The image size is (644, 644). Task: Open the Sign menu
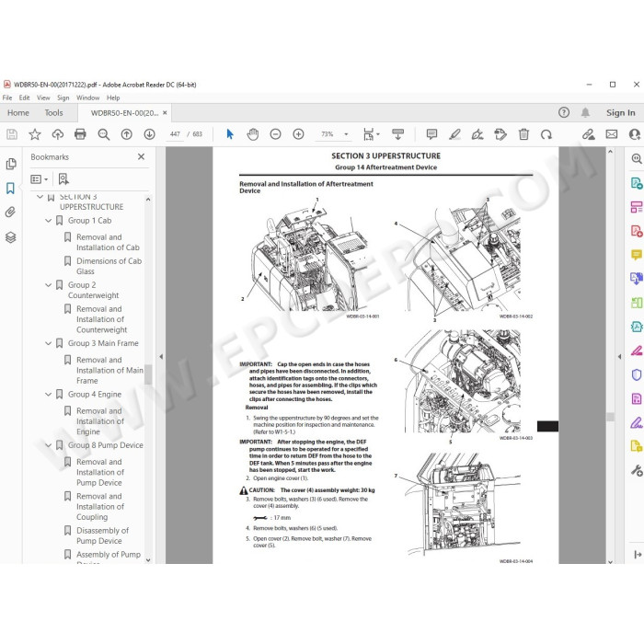63,98
